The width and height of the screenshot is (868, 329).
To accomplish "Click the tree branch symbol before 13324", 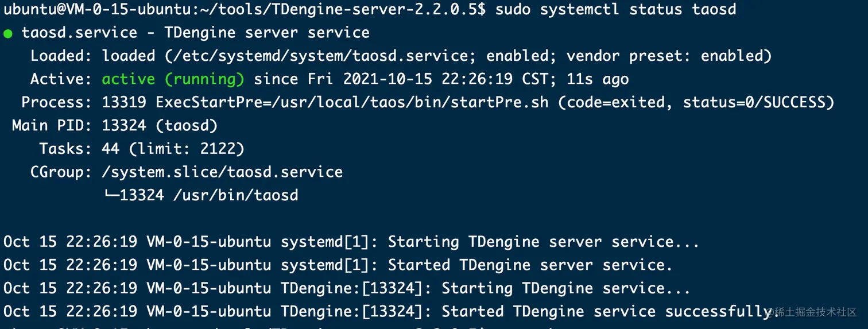I will coord(110,195).
